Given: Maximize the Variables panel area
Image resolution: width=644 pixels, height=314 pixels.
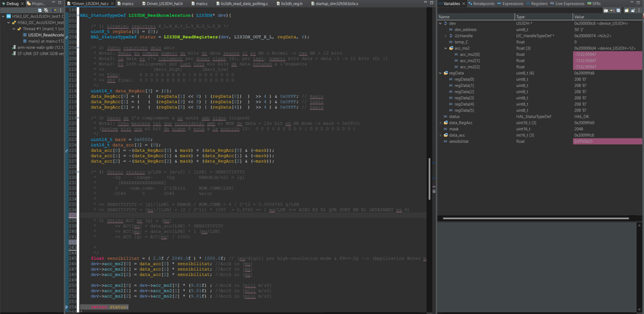Looking at the screenshot, I should [x=639, y=3].
